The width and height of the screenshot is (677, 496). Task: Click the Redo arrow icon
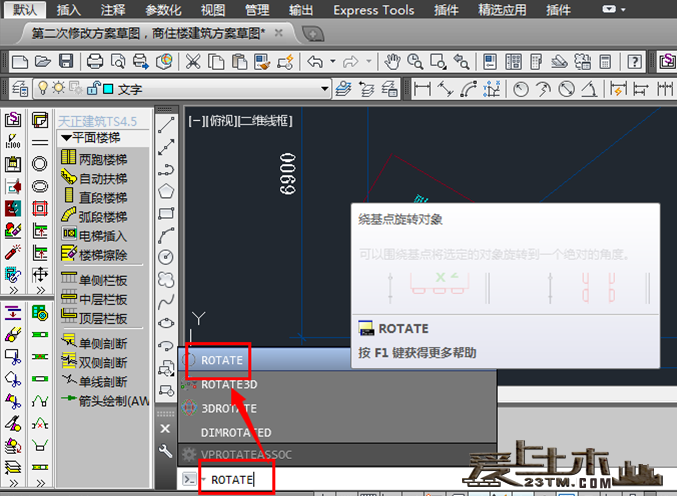[351, 62]
